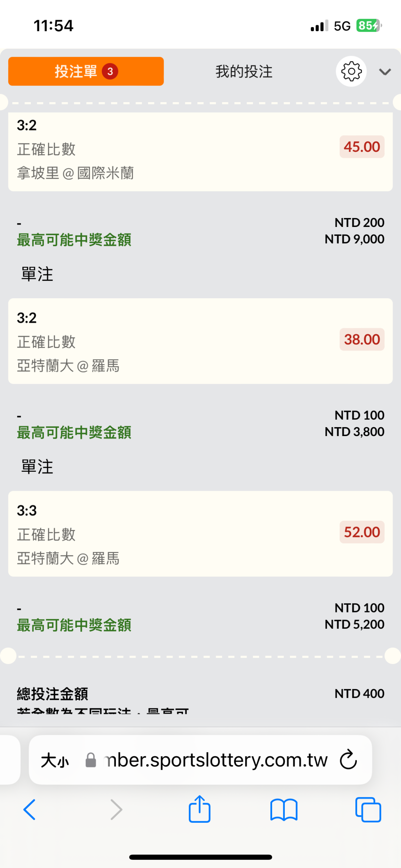Switch to 投注單 tab
This screenshot has width=401, height=868.
[86, 71]
